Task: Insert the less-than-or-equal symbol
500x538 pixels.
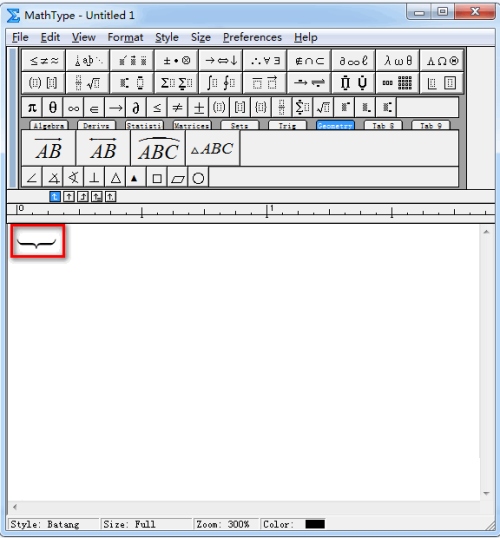Action: pos(157,108)
